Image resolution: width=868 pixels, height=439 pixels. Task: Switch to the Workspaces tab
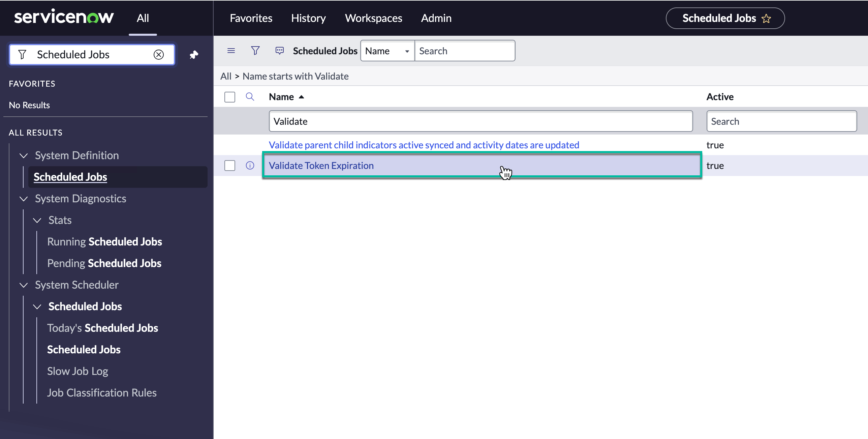[373, 18]
